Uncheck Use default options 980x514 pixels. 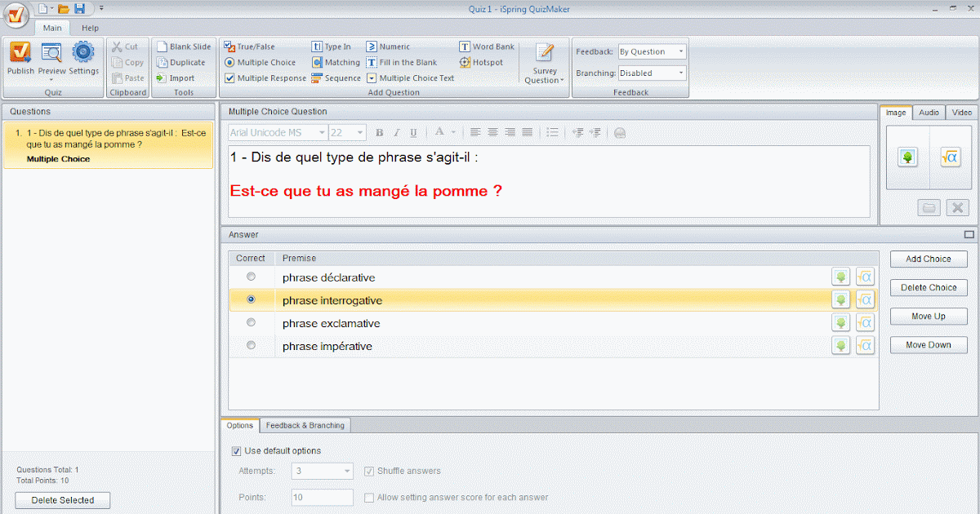236,450
